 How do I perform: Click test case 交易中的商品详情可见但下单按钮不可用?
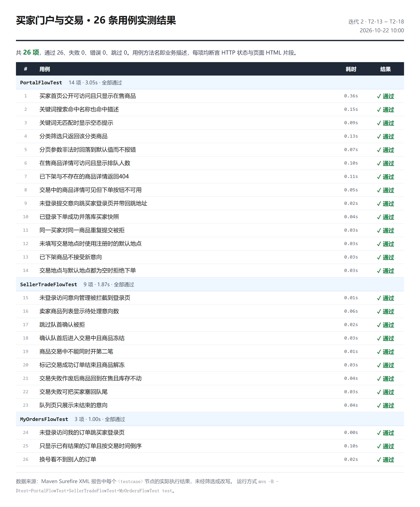click(x=90, y=190)
